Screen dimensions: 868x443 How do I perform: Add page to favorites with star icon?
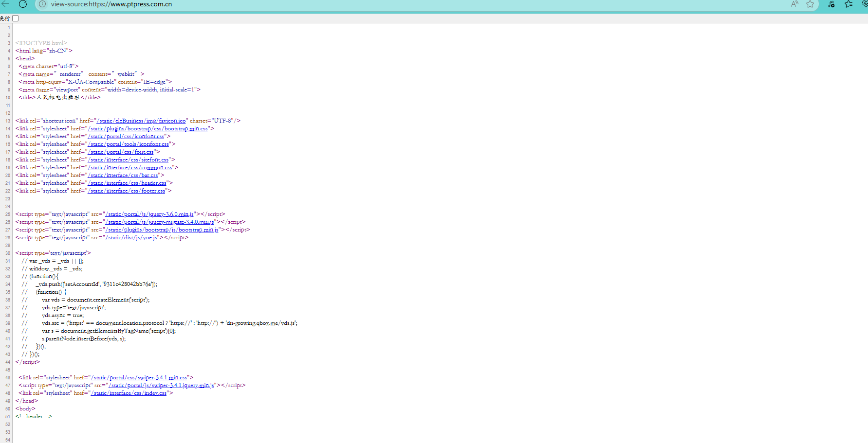(810, 4)
